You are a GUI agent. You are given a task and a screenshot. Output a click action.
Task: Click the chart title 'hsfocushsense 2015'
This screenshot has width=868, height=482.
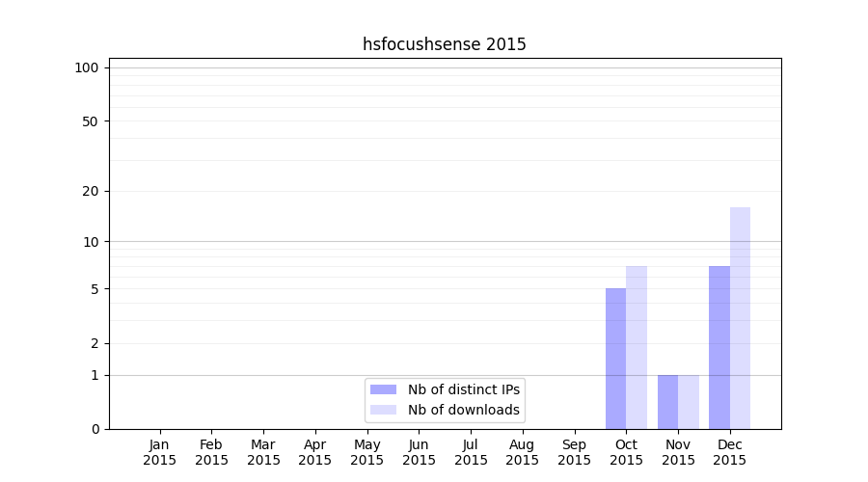coord(445,44)
